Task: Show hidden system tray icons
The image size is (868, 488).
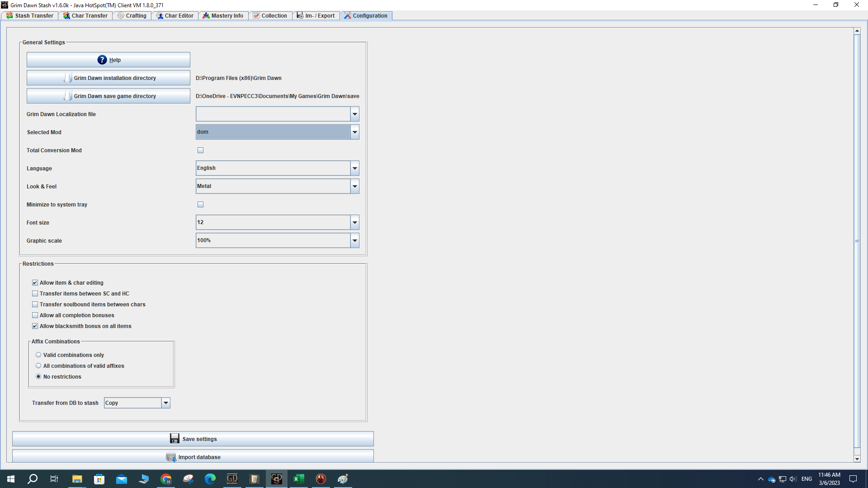Action: (761, 479)
